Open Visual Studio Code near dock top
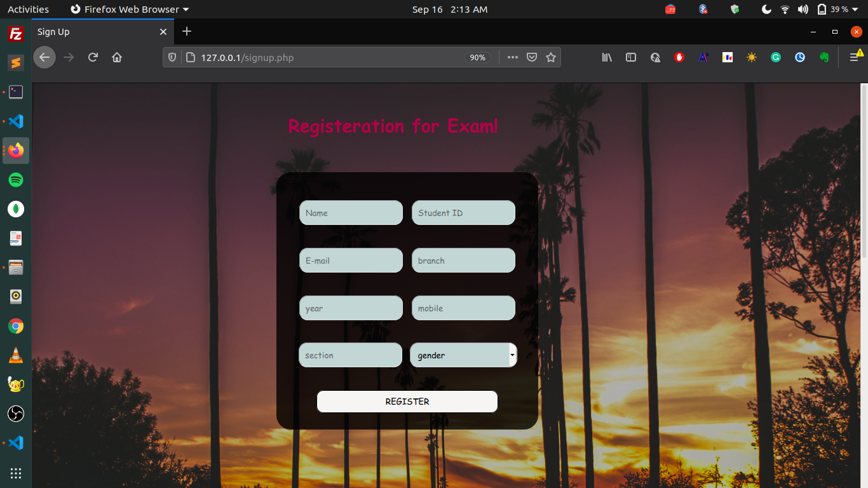Image resolution: width=868 pixels, height=488 pixels. [x=16, y=121]
